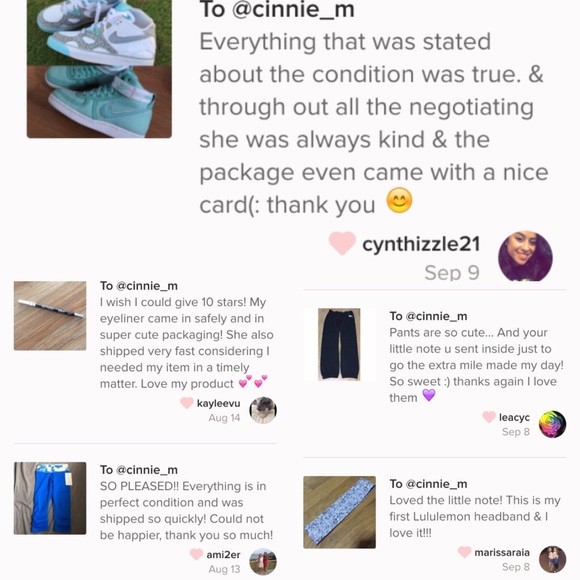This screenshot has width=580, height=580.
Task: Open ami2er's profile avatar
Action: tap(263, 562)
